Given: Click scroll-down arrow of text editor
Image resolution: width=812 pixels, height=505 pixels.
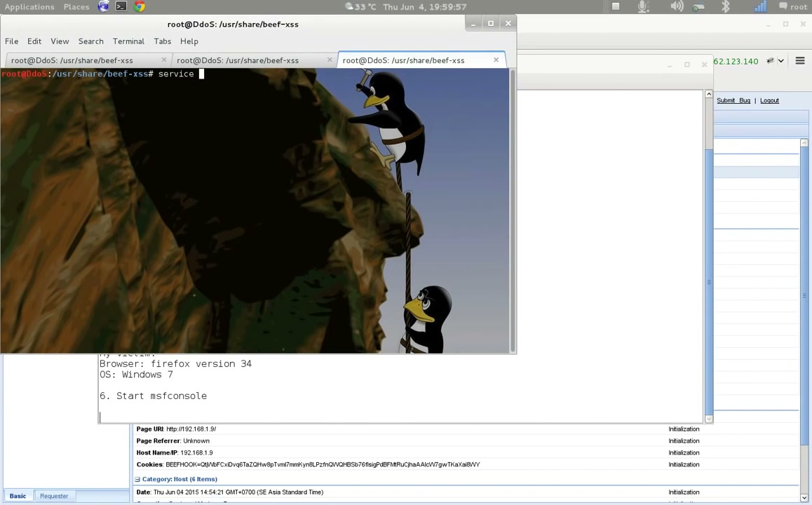Looking at the screenshot, I should 709,419.
